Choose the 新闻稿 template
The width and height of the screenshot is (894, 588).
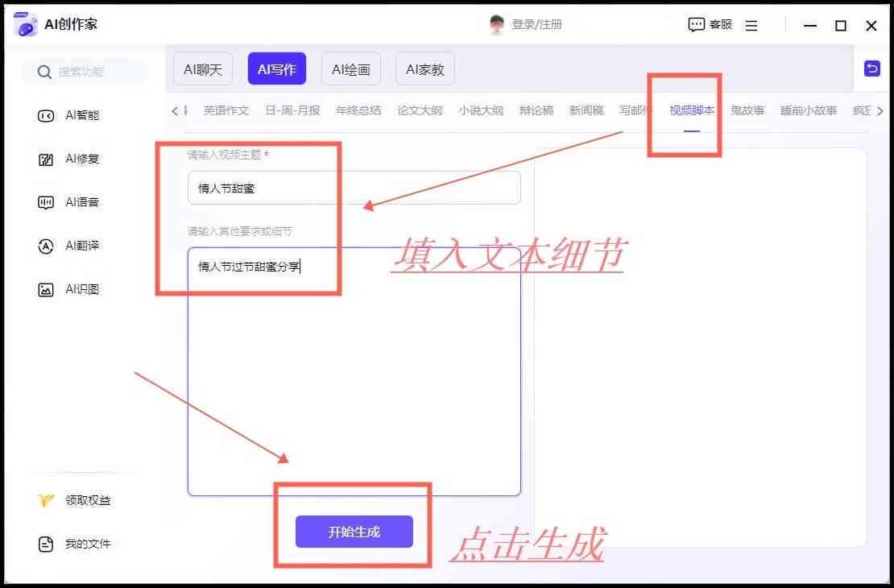[x=586, y=110]
